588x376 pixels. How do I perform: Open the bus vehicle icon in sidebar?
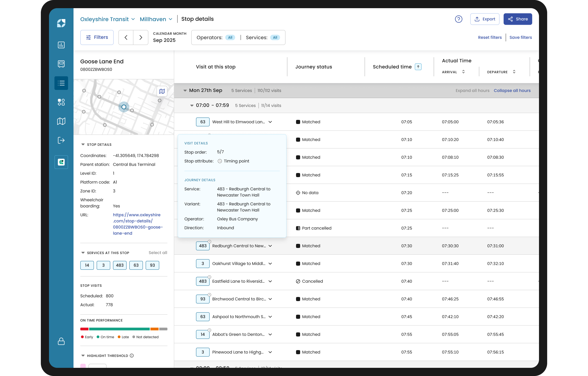[61, 64]
